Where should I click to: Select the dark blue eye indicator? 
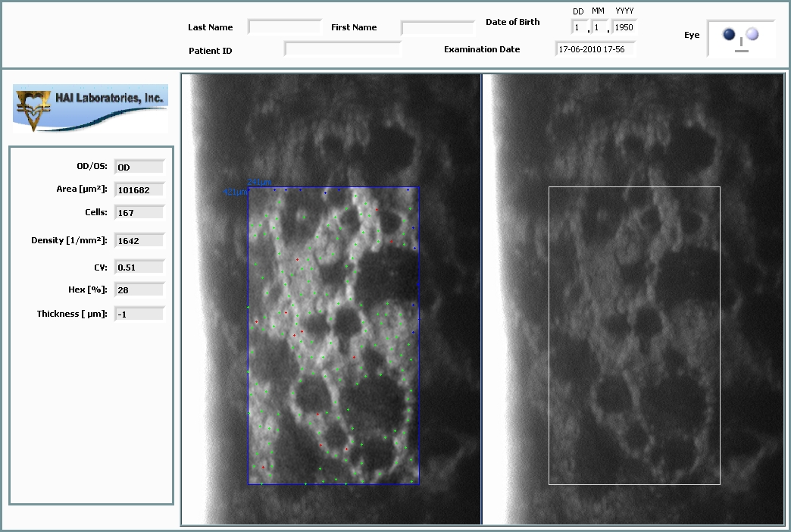pos(728,34)
